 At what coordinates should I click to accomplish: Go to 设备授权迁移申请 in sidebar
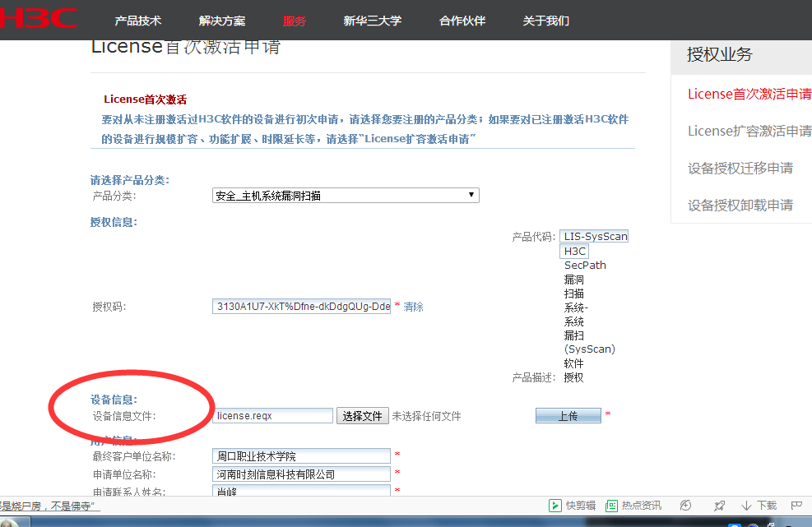click(x=740, y=169)
